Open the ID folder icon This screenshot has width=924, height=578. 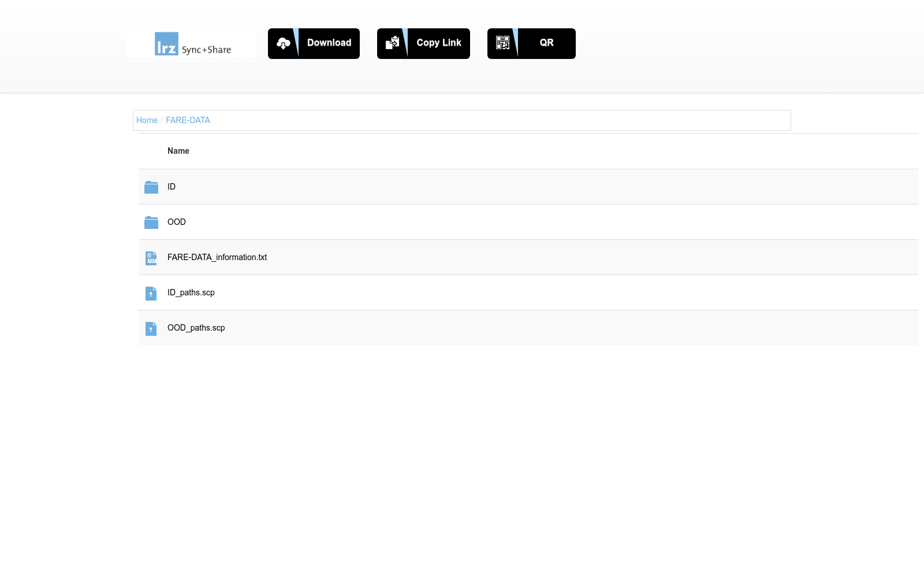point(151,187)
